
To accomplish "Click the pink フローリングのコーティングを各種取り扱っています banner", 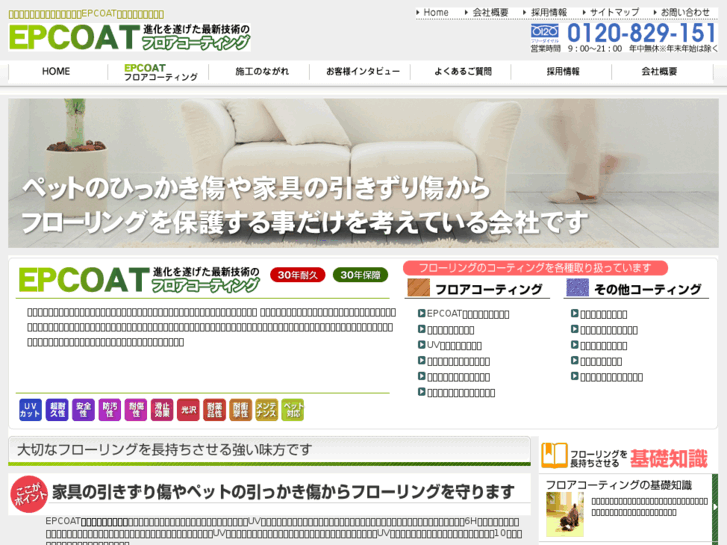I will coord(535,268).
